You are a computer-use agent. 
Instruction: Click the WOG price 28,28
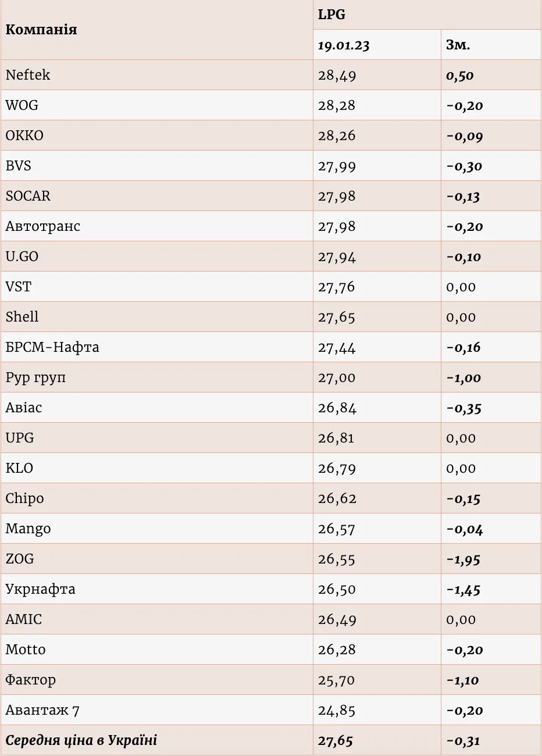tap(337, 106)
